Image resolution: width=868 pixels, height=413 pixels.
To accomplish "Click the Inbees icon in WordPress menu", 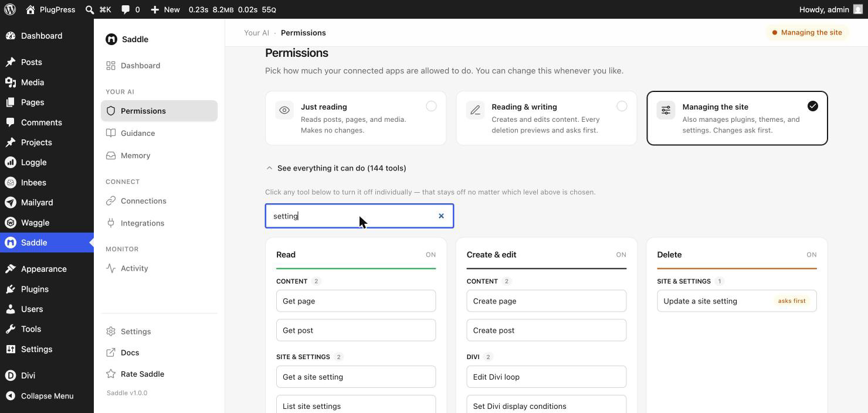I will click(x=11, y=182).
